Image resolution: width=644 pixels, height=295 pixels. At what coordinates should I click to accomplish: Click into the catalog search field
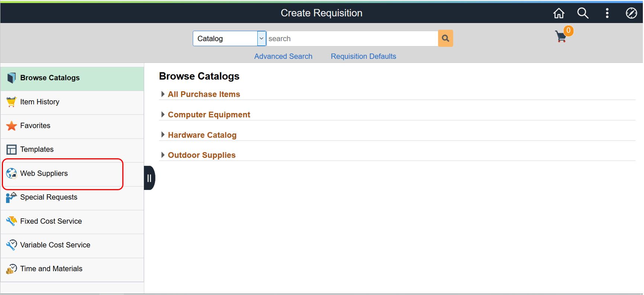(352, 39)
